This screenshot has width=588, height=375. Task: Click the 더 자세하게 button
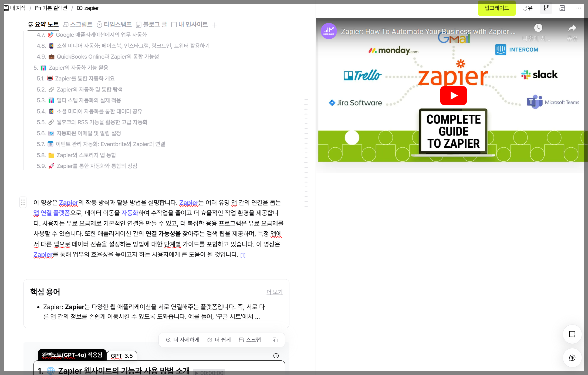click(183, 340)
